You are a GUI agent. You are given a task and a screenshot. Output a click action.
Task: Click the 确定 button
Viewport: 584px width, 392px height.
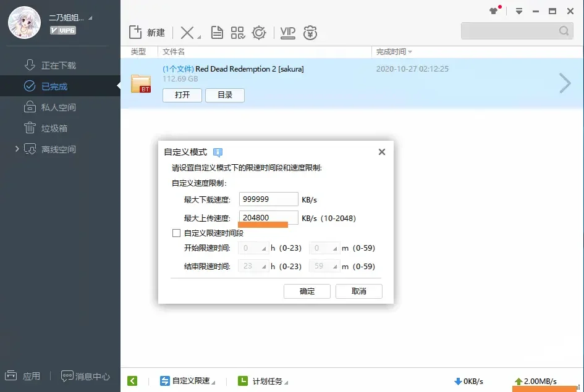[307, 291]
